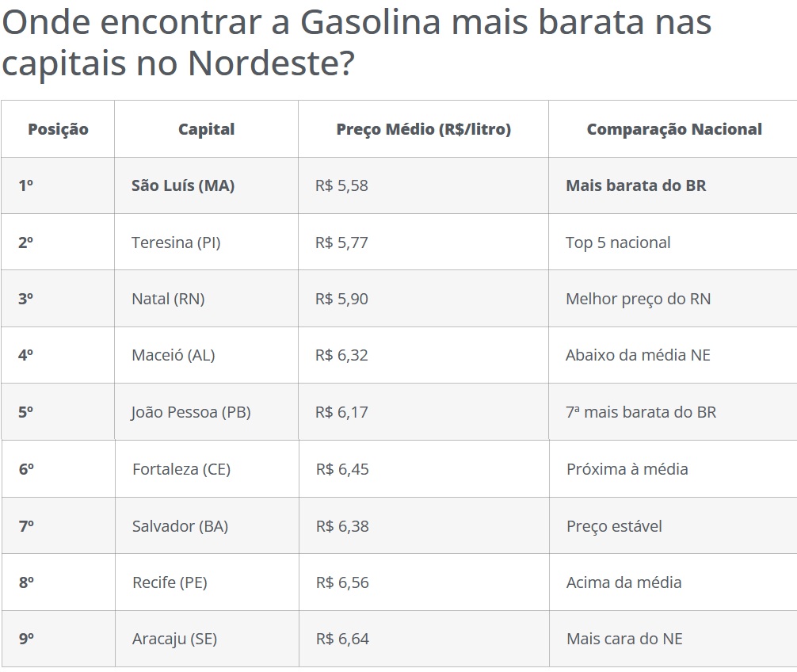Click the Posição column header

58,129
